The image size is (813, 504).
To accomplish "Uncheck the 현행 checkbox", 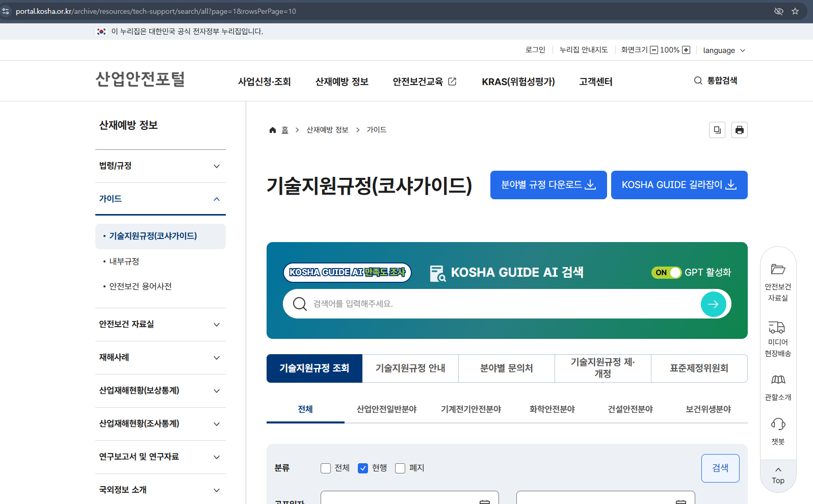I will pos(363,468).
